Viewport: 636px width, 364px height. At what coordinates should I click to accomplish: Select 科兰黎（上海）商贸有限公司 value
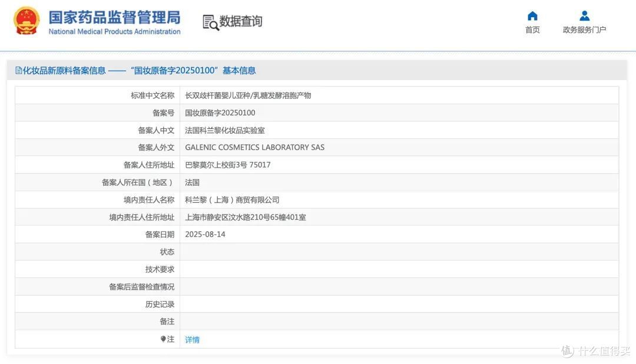(232, 200)
